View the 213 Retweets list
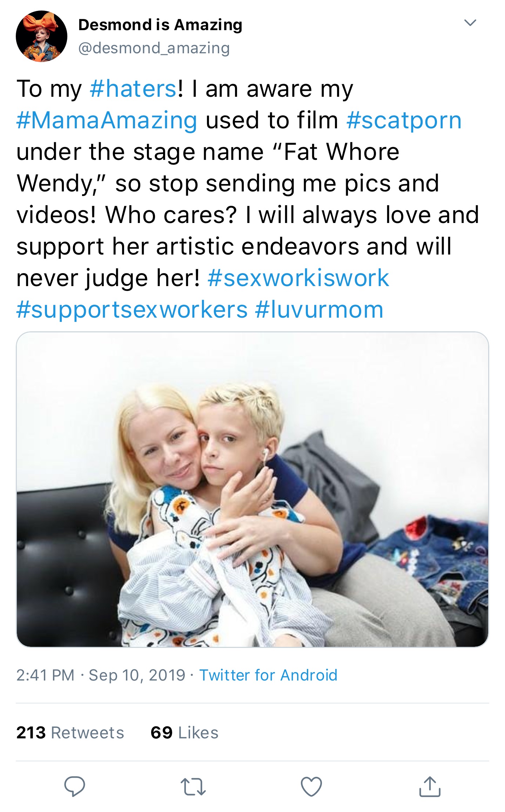505x812 pixels. pyautogui.click(x=70, y=732)
